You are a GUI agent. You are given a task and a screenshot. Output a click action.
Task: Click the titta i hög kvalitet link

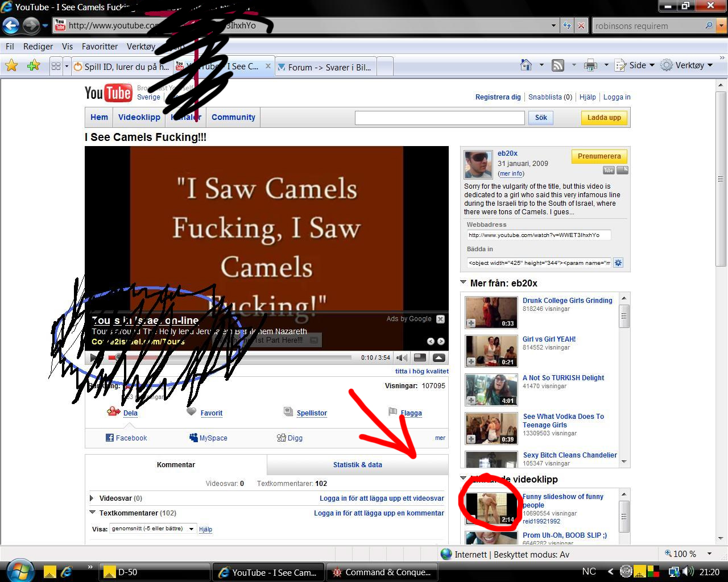click(x=422, y=371)
